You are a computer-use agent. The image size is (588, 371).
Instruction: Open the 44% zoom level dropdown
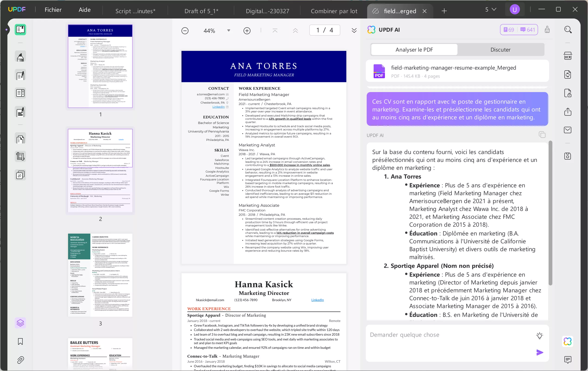pos(228,31)
